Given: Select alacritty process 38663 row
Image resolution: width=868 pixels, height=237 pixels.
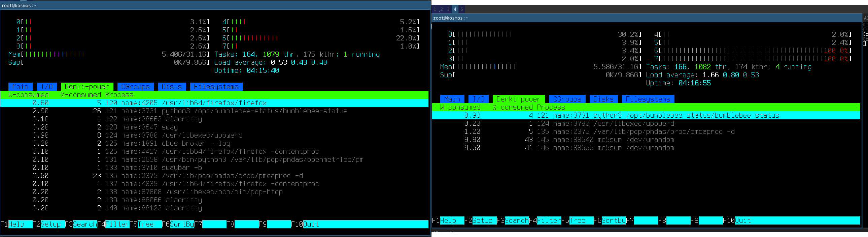Looking at the screenshot, I should [214, 119].
